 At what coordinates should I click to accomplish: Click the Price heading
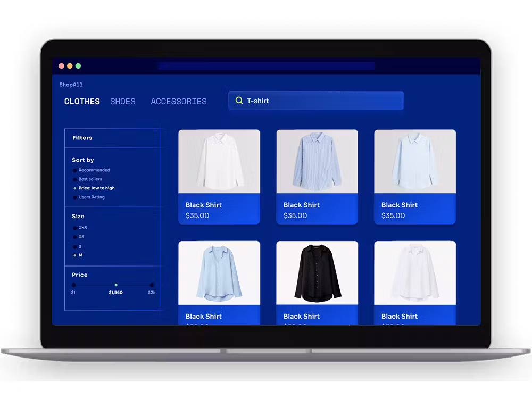80,275
